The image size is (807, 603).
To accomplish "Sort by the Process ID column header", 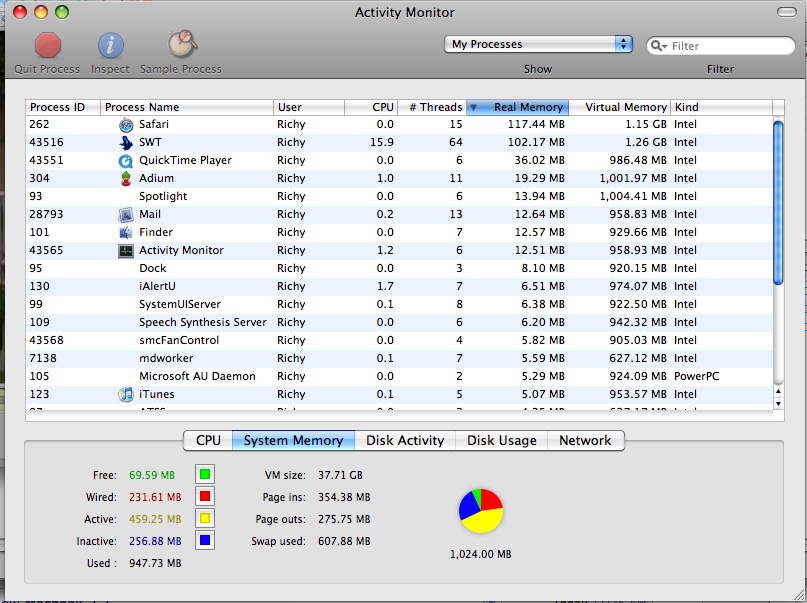I will [x=63, y=107].
